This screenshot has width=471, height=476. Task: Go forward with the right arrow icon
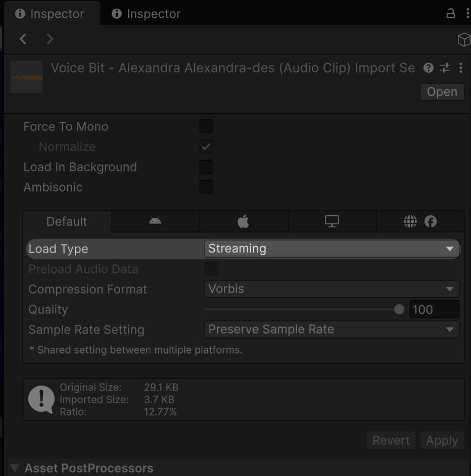[x=50, y=39]
